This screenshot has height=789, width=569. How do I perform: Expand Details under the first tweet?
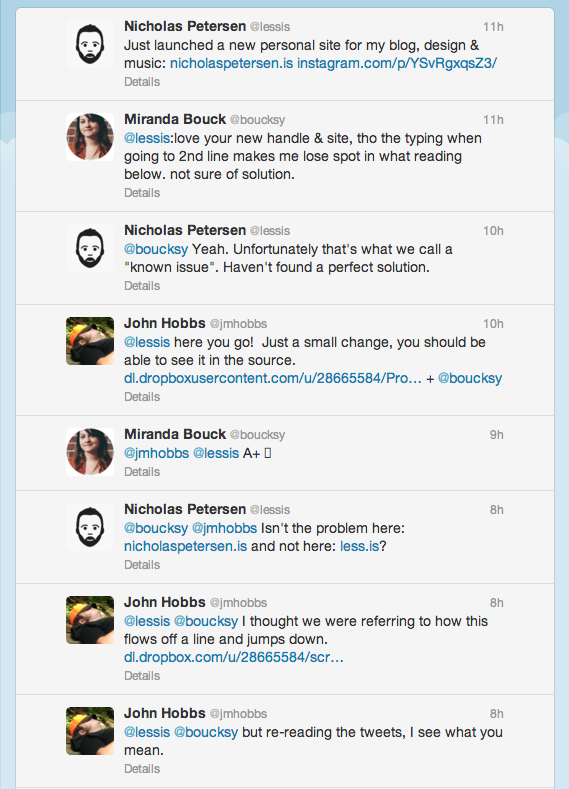(142, 82)
